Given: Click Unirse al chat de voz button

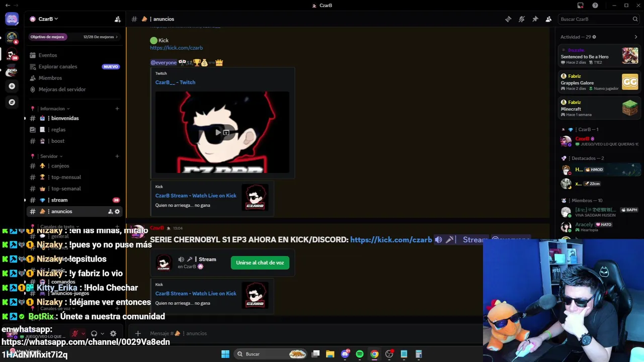Looking at the screenshot, I should (x=260, y=262).
